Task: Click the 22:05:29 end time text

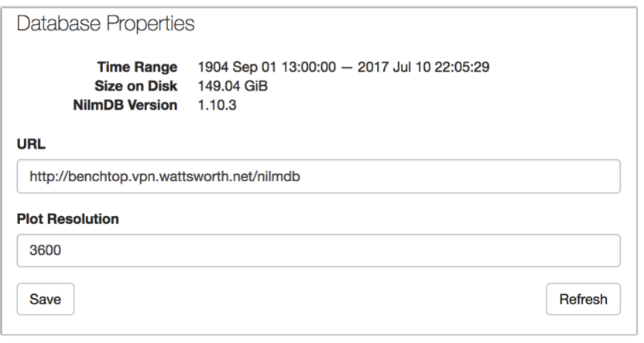Action: point(462,67)
